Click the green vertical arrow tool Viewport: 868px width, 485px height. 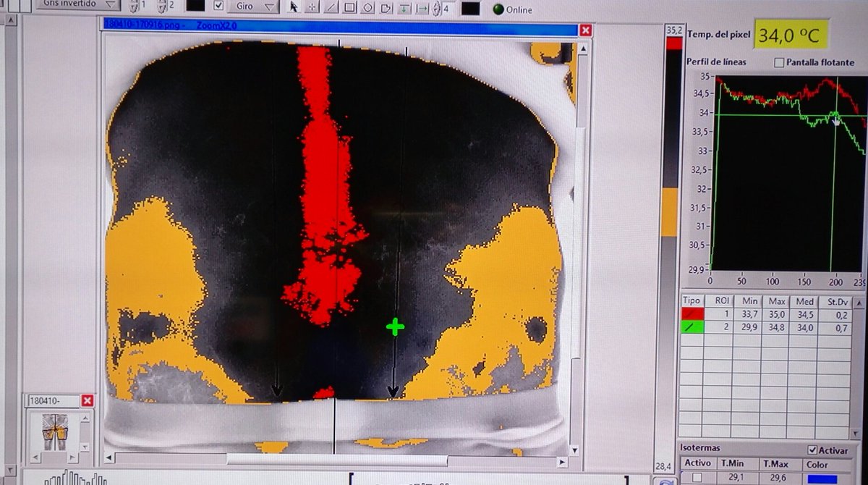tap(404, 8)
